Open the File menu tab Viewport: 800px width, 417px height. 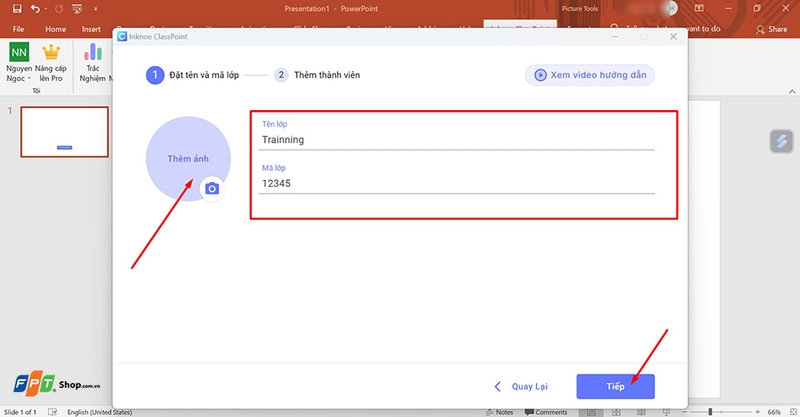point(18,29)
